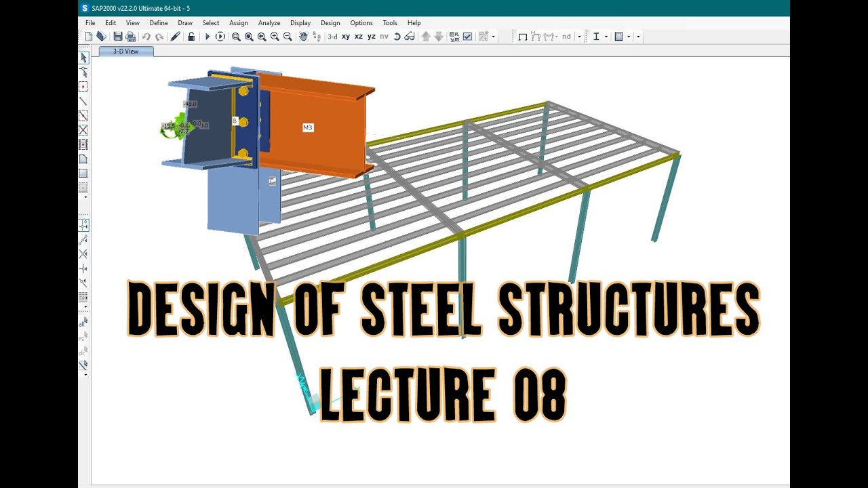Open the Select menu
The width and height of the screenshot is (868, 488).
[x=211, y=23]
